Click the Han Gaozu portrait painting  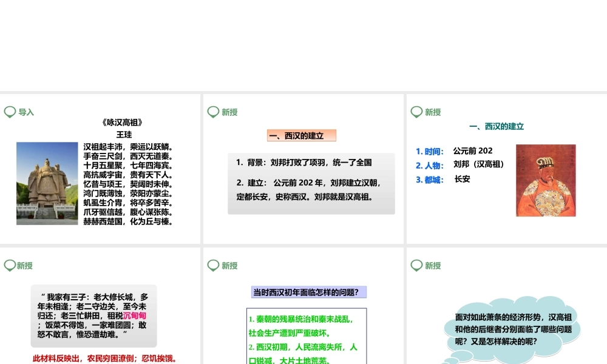click(x=546, y=180)
